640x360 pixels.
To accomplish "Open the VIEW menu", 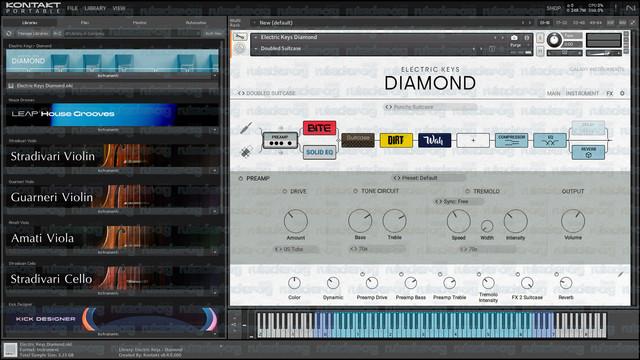I will pyautogui.click(x=119, y=8).
